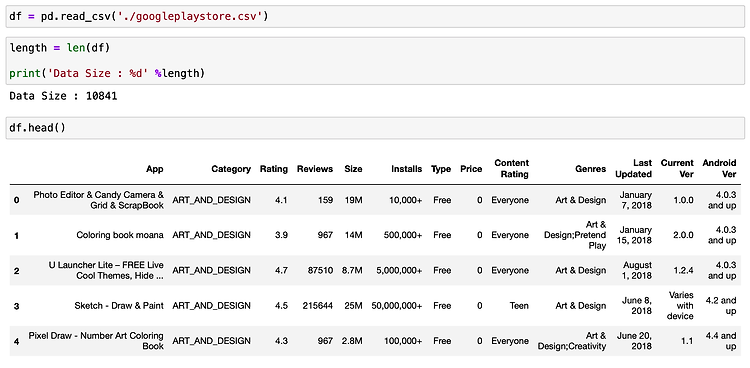The image size is (750, 368).
Task: Click the Genres column header
Action: pos(591,169)
